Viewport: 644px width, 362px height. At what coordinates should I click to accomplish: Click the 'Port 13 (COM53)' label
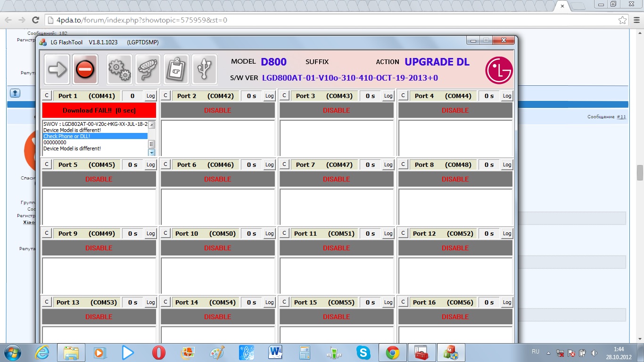pos(86,302)
